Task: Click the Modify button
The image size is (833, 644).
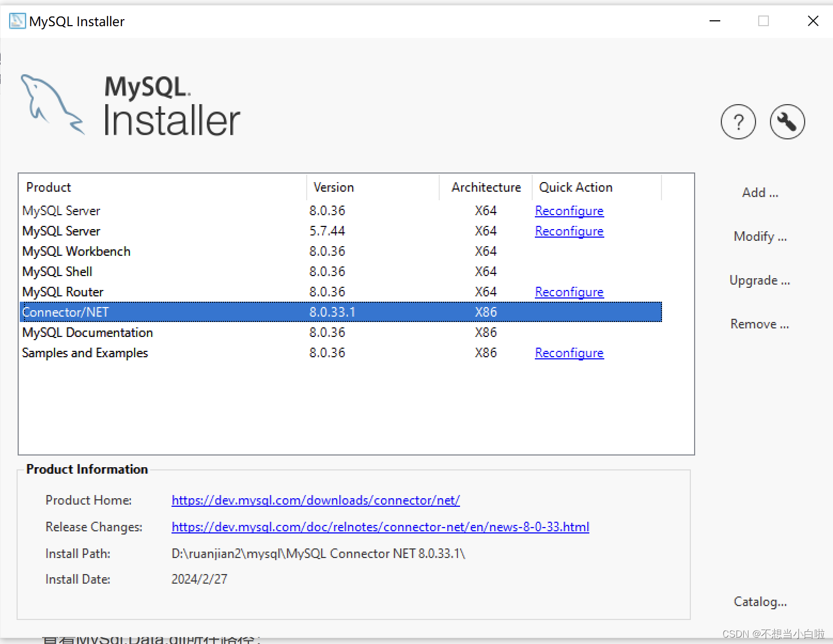Action: (759, 236)
